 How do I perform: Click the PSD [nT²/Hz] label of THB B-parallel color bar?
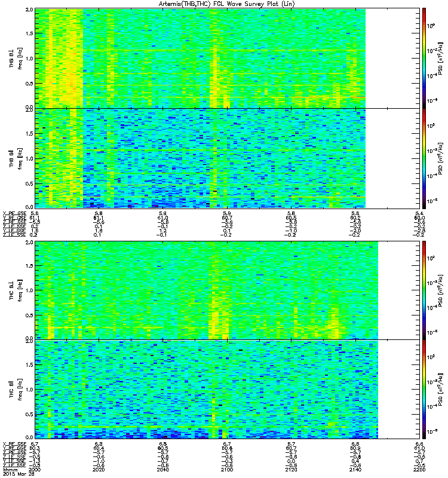point(440,158)
